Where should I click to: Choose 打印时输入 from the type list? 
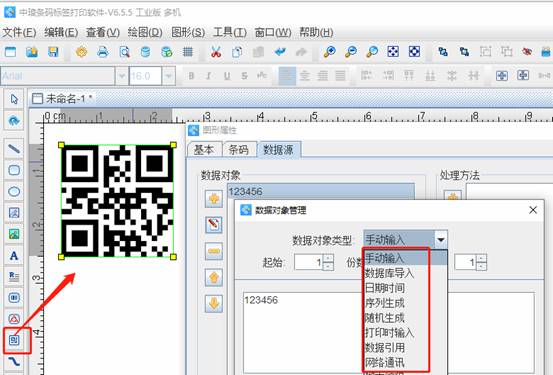pos(389,333)
